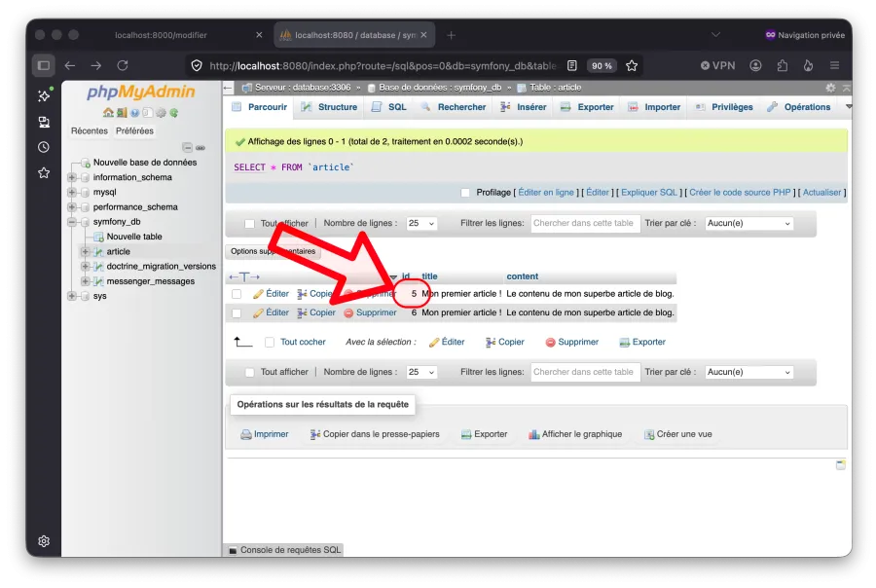Click Expliquer SQL link

coord(649,193)
